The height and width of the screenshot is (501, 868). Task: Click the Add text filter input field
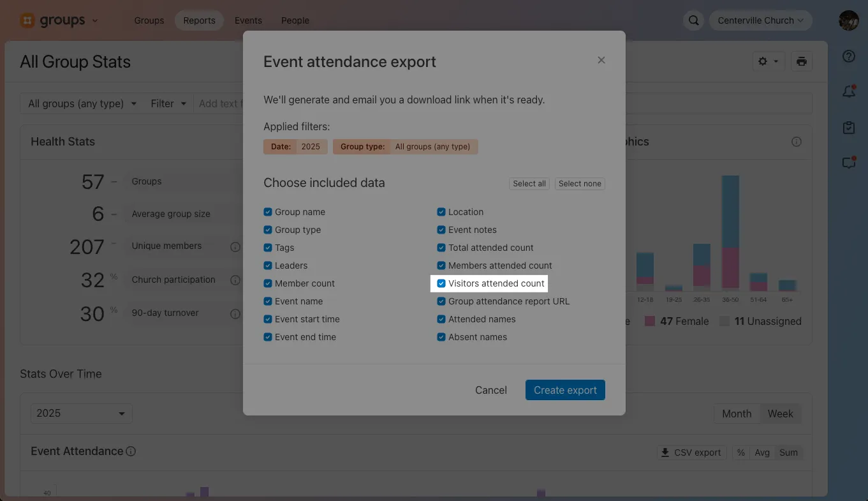point(218,103)
